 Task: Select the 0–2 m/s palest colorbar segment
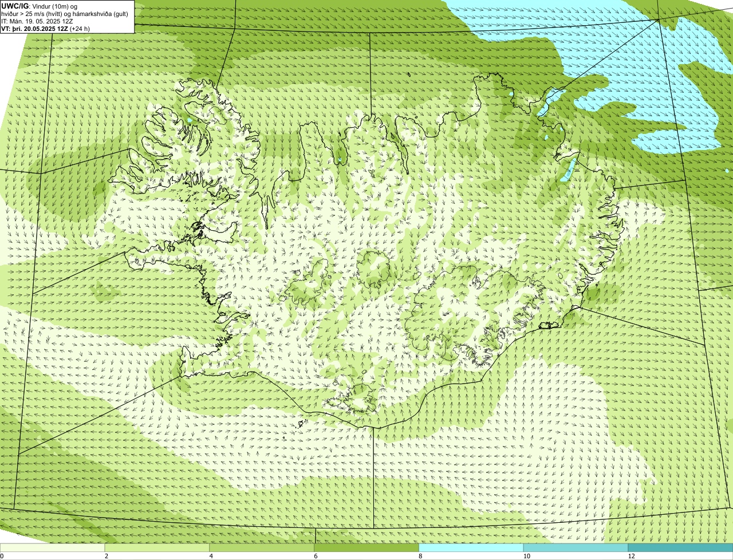(53, 548)
